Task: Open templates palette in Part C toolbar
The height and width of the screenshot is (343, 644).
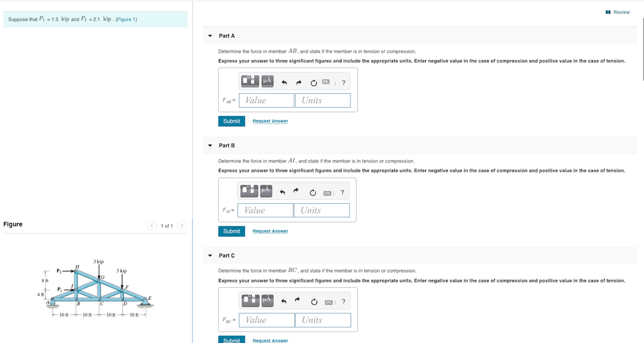Action: 250,301
